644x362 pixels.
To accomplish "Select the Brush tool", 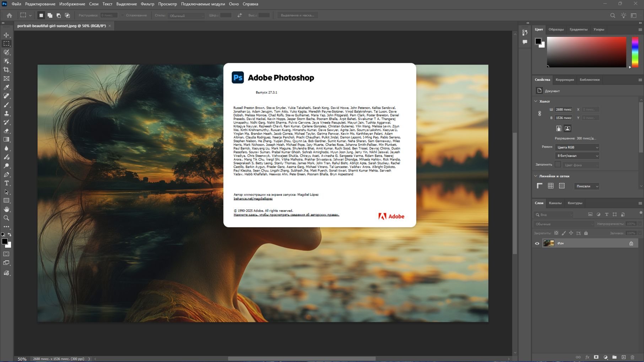I will tap(6, 105).
